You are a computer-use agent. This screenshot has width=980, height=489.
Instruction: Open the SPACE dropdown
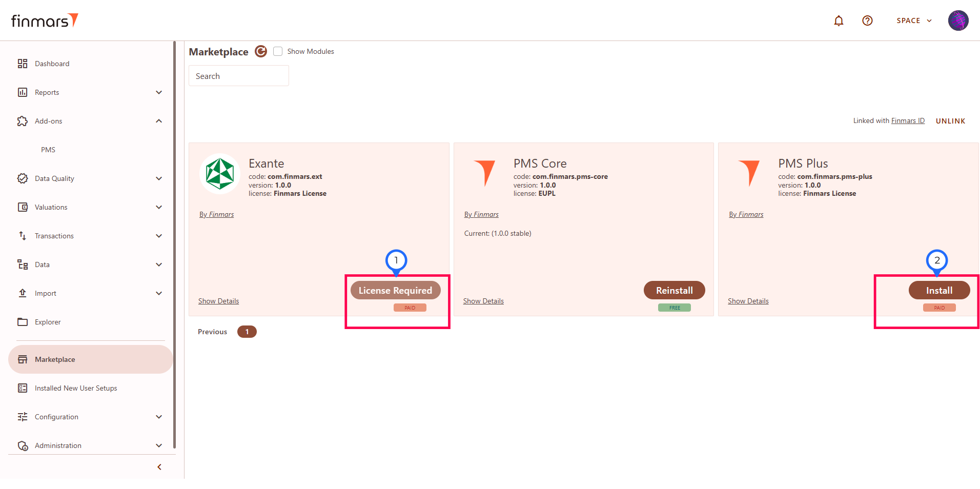[914, 21]
